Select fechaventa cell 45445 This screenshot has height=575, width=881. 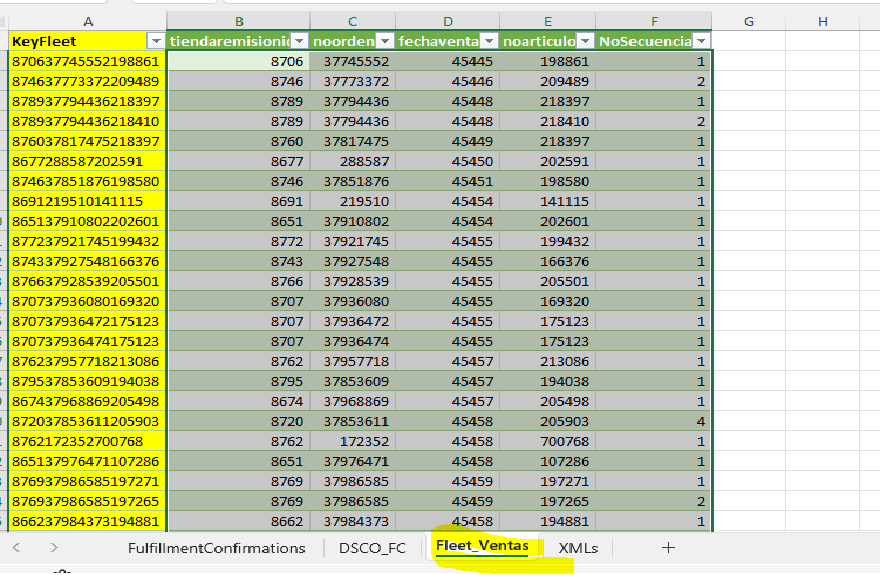coord(447,61)
